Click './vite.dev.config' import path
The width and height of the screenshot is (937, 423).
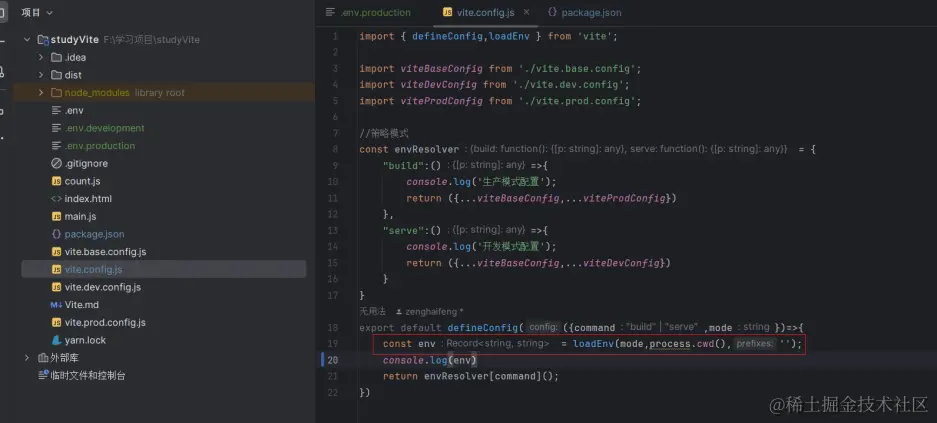(568, 85)
